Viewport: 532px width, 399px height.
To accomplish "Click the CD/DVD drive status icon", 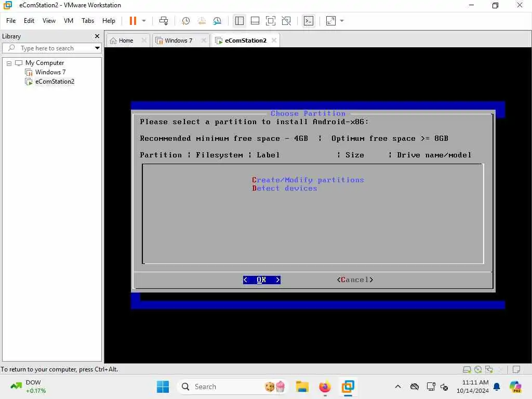I will pyautogui.click(x=478, y=369).
